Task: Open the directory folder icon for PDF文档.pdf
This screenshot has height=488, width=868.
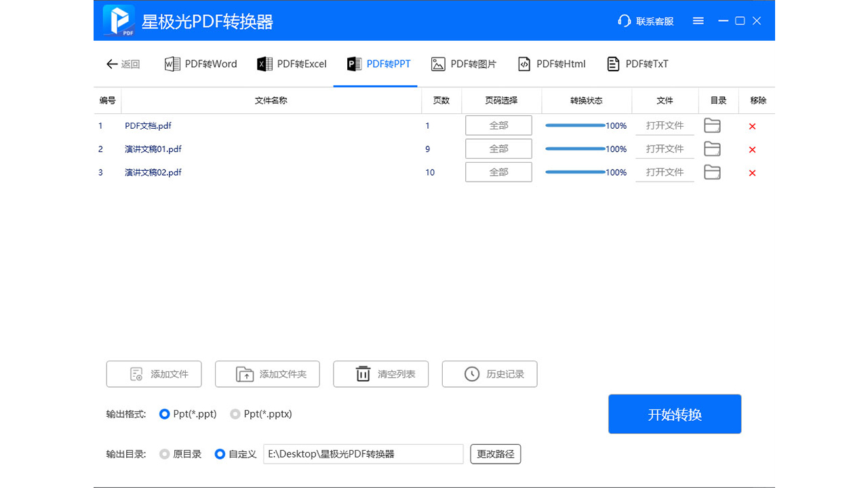Action: click(712, 125)
